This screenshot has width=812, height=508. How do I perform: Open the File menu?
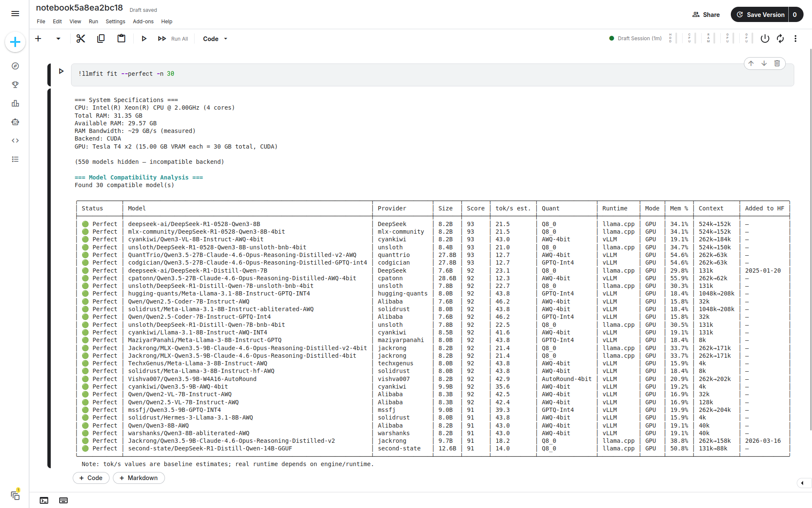(41, 22)
